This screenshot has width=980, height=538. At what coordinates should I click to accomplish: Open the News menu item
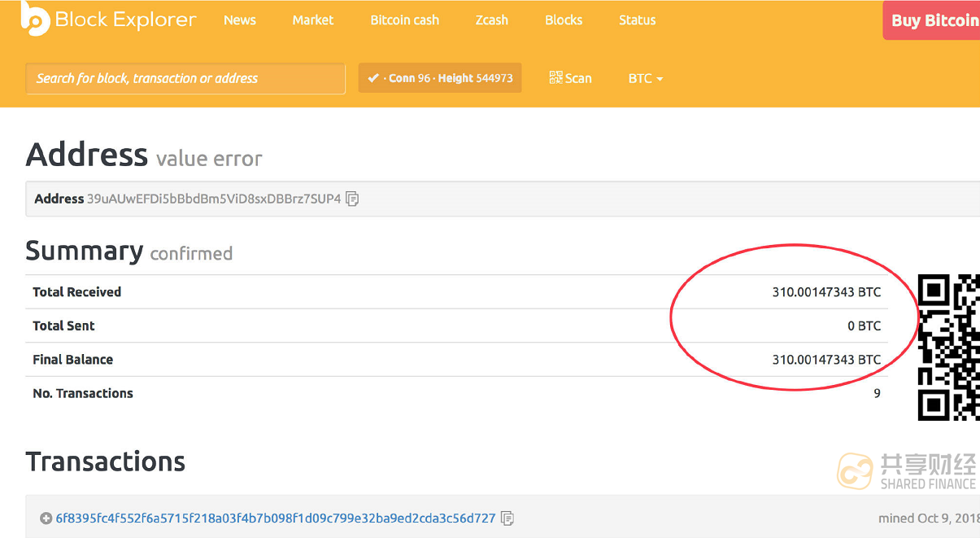click(x=240, y=20)
